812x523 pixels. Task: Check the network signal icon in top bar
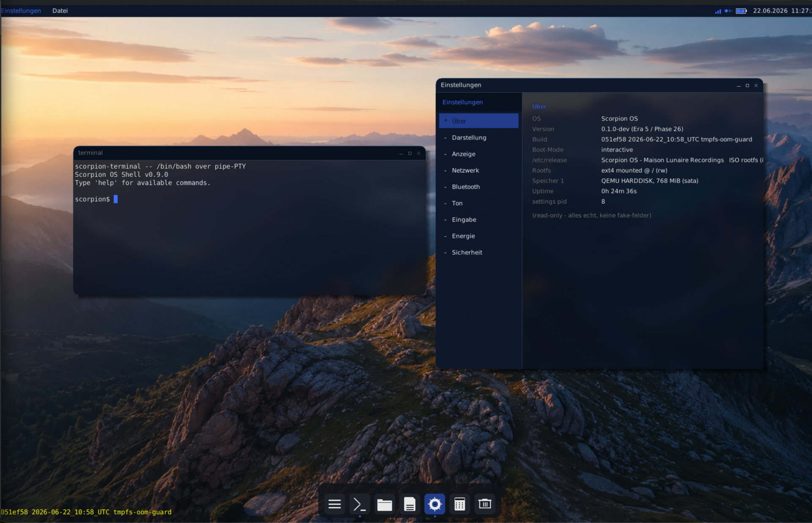pyautogui.click(x=718, y=11)
